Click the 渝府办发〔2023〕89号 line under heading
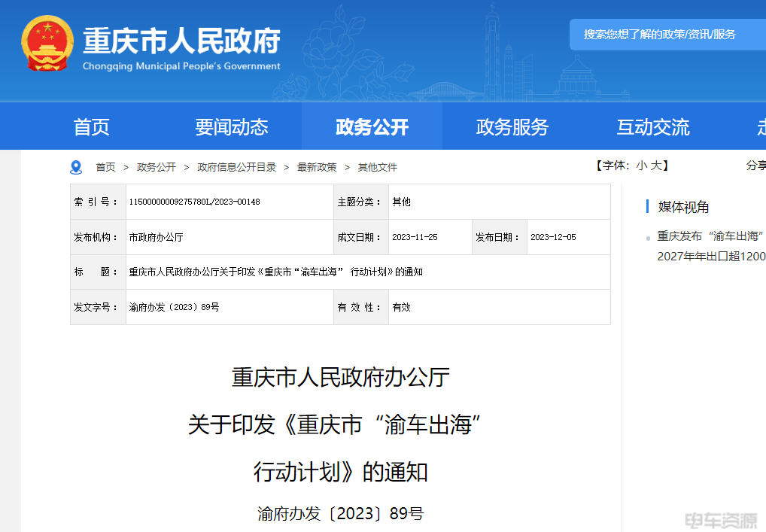The height and width of the screenshot is (532, 766). (x=341, y=513)
